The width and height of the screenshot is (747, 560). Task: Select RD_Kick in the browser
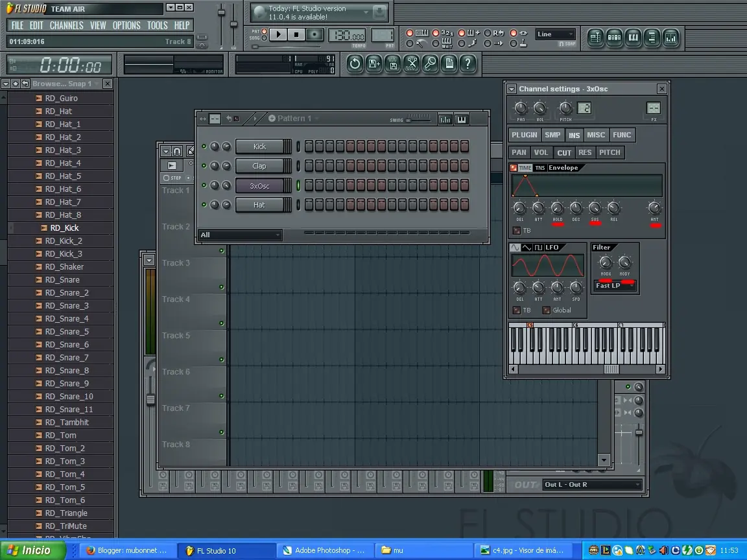pyautogui.click(x=65, y=228)
